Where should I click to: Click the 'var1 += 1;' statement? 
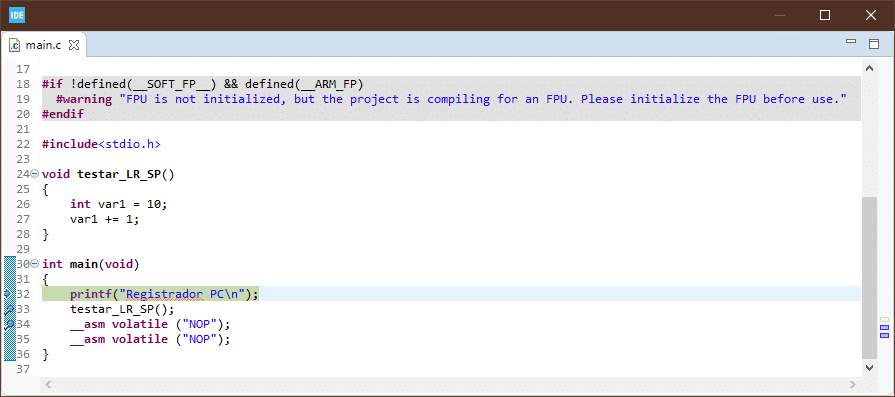coord(104,219)
